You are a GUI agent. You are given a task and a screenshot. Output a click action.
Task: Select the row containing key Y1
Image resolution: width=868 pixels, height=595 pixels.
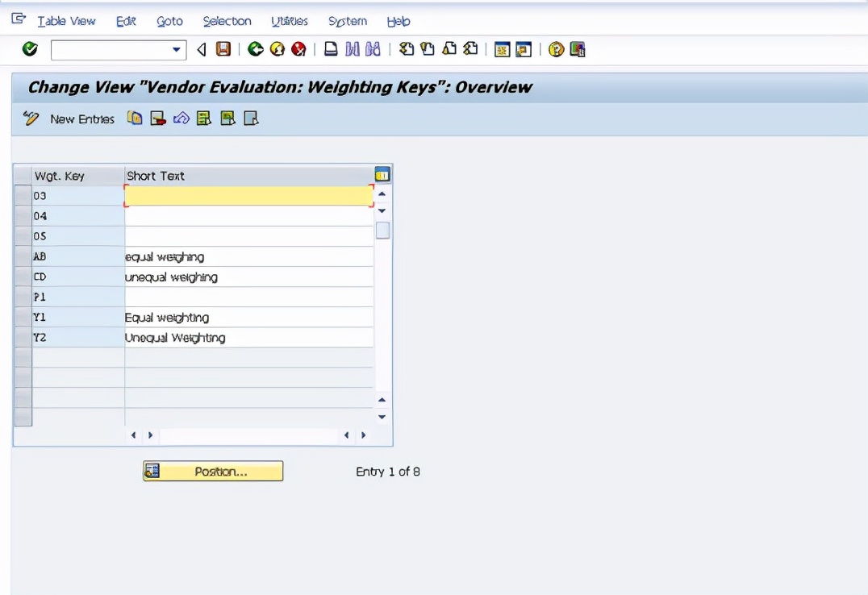pyautogui.click(x=23, y=317)
